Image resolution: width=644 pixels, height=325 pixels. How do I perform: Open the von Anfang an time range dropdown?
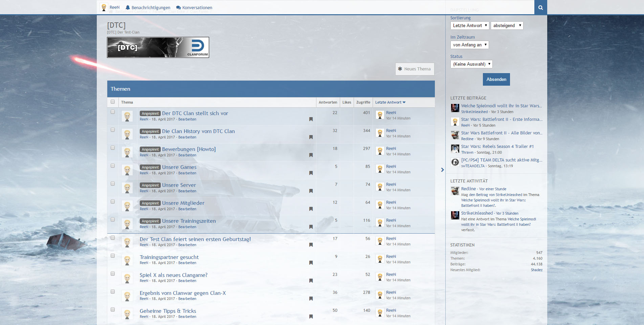[x=469, y=45]
